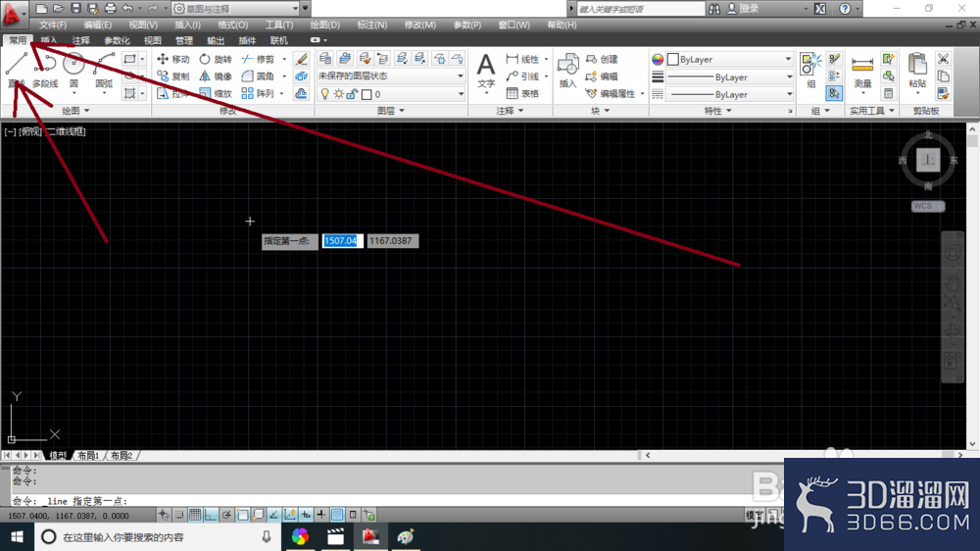Image resolution: width=980 pixels, height=551 pixels.
Task: Toggle Grid display in the status bar
Action: click(195, 515)
